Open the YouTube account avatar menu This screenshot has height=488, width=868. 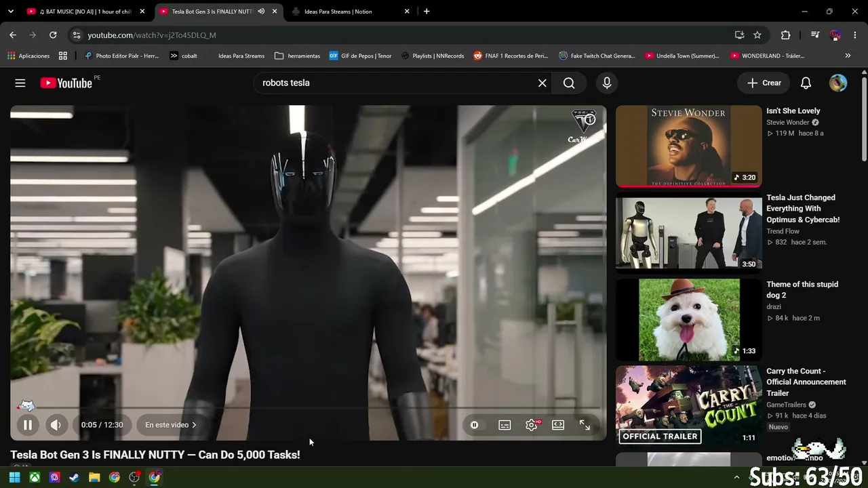[x=838, y=83]
